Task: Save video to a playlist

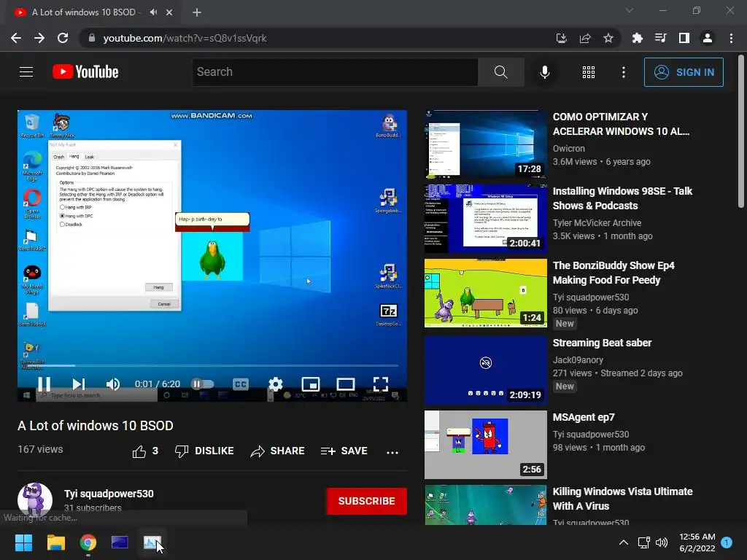Action: coord(344,451)
